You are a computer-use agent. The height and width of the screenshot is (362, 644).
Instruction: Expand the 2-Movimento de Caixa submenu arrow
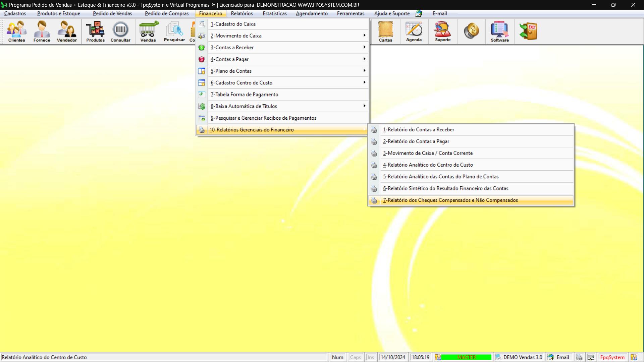coord(364,36)
